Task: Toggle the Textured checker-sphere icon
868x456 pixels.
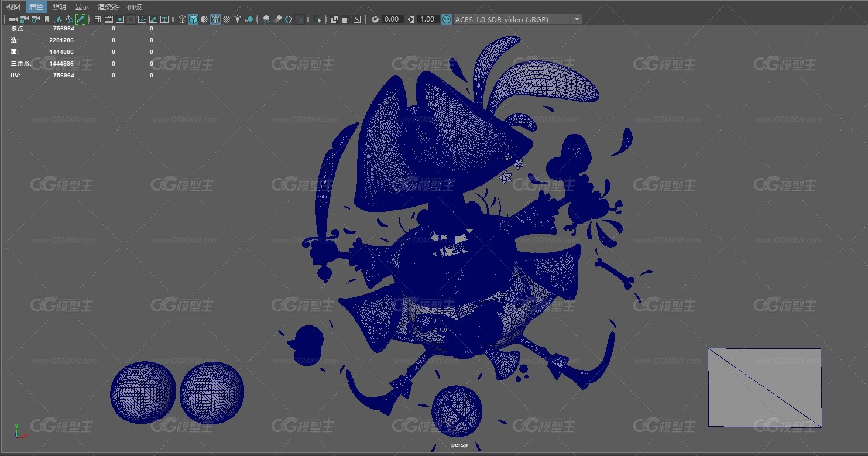Action: click(x=227, y=19)
